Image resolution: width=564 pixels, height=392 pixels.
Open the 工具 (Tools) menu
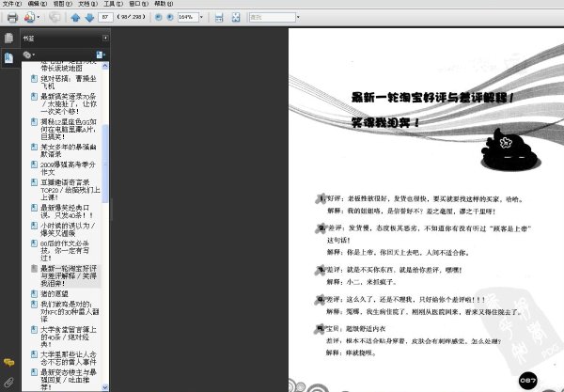point(113,4)
